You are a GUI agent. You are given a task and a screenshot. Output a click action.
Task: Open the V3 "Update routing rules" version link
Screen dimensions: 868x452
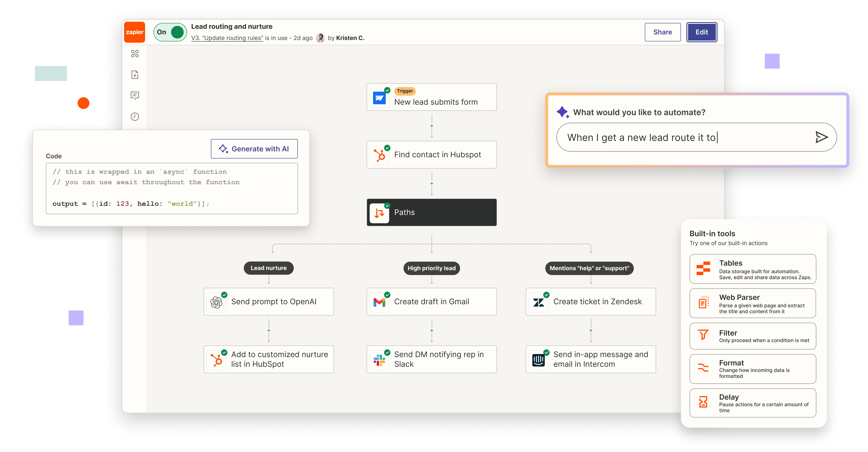pyautogui.click(x=227, y=38)
